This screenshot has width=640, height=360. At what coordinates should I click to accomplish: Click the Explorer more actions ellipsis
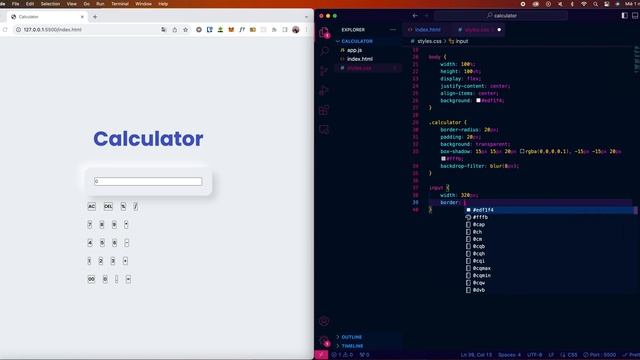[x=393, y=30]
